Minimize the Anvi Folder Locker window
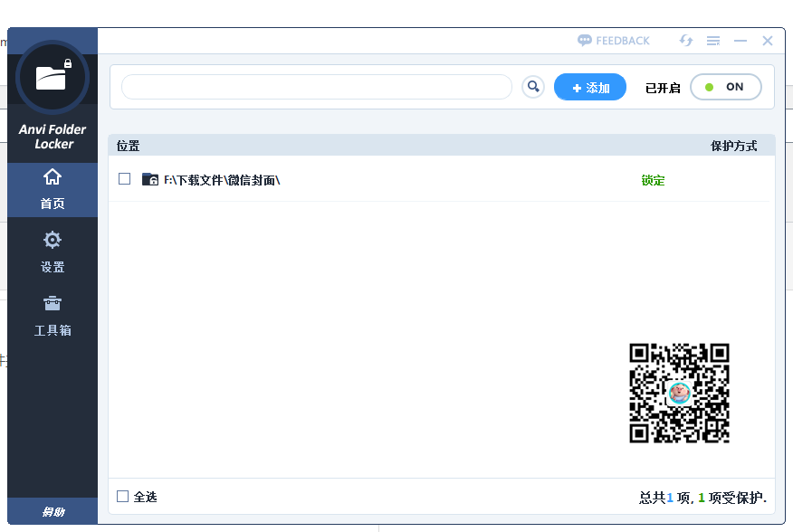This screenshot has width=793, height=532. pos(740,41)
